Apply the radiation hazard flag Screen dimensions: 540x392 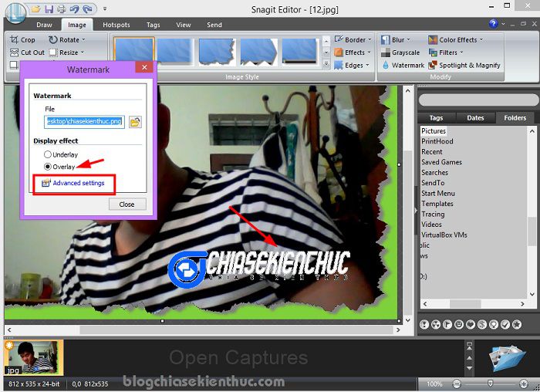tap(436, 325)
